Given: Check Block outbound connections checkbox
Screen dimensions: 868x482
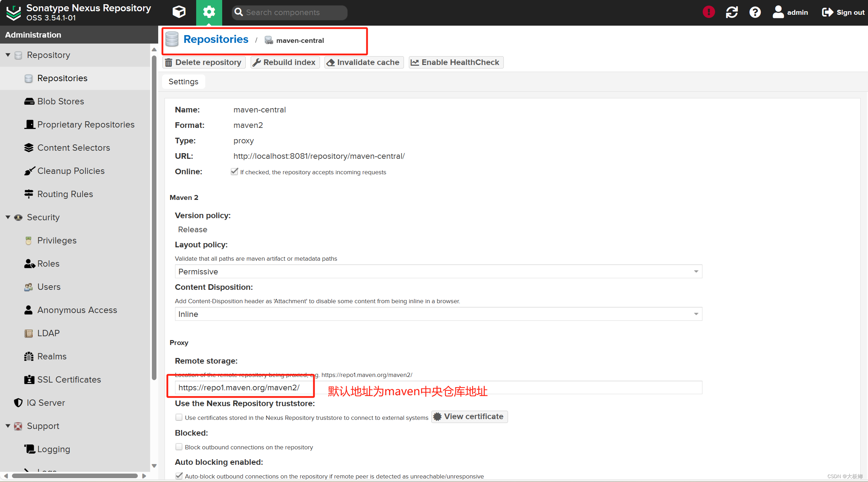Looking at the screenshot, I should point(179,447).
